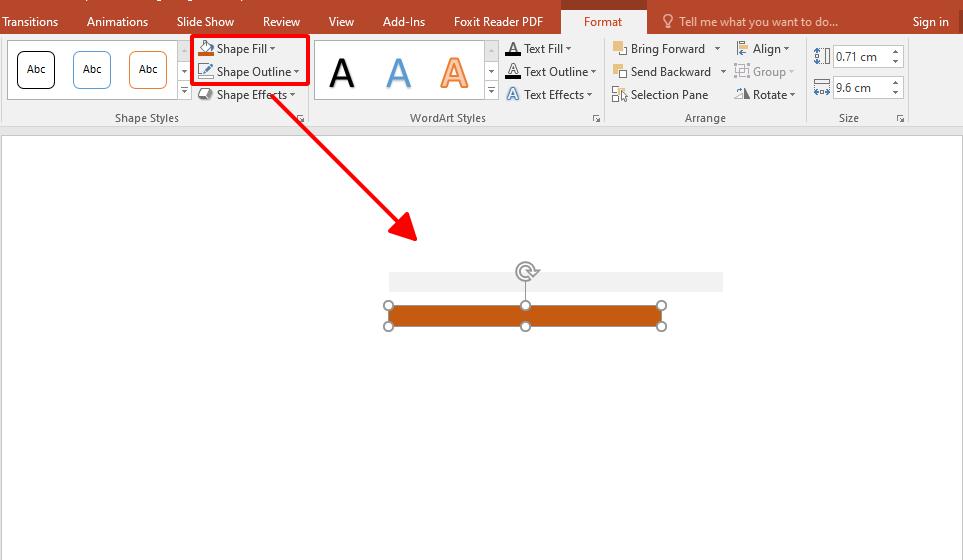The width and height of the screenshot is (963, 560).
Task: Click the Tell me lightbulb icon
Action: 668,21
